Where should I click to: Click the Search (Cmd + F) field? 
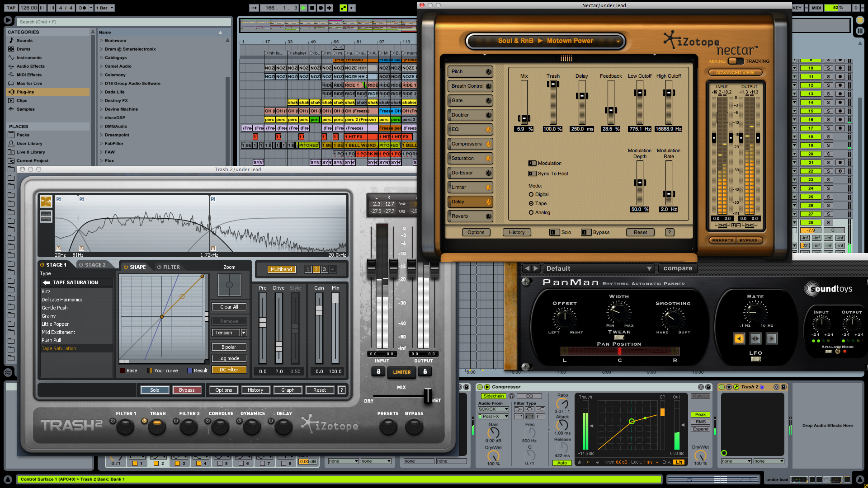(123, 22)
